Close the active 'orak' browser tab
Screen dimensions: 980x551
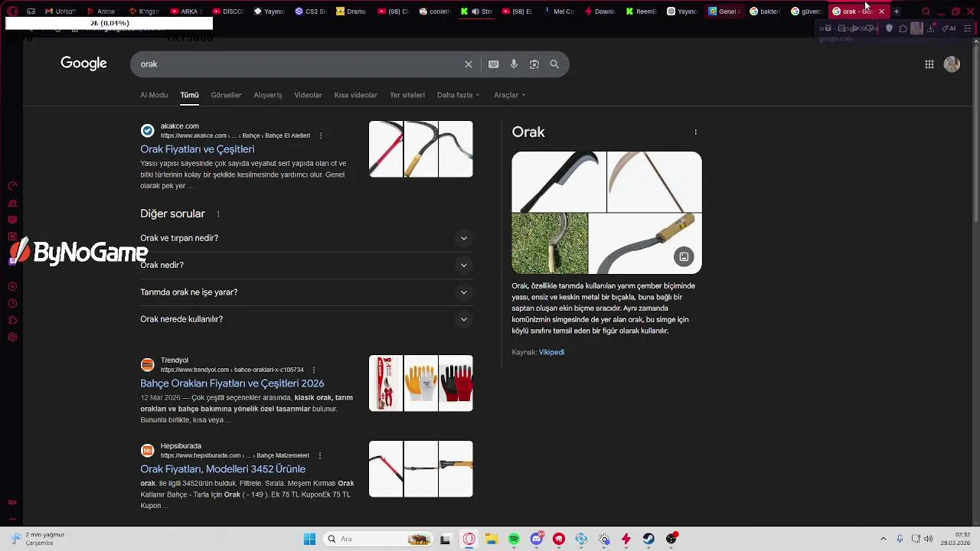coord(881,11)
